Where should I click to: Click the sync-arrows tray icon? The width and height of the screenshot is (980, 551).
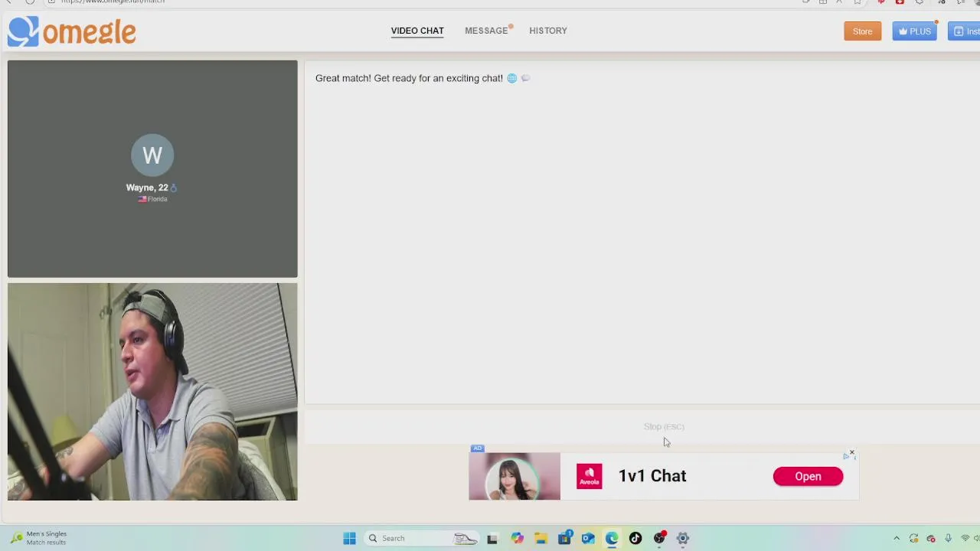914,538
